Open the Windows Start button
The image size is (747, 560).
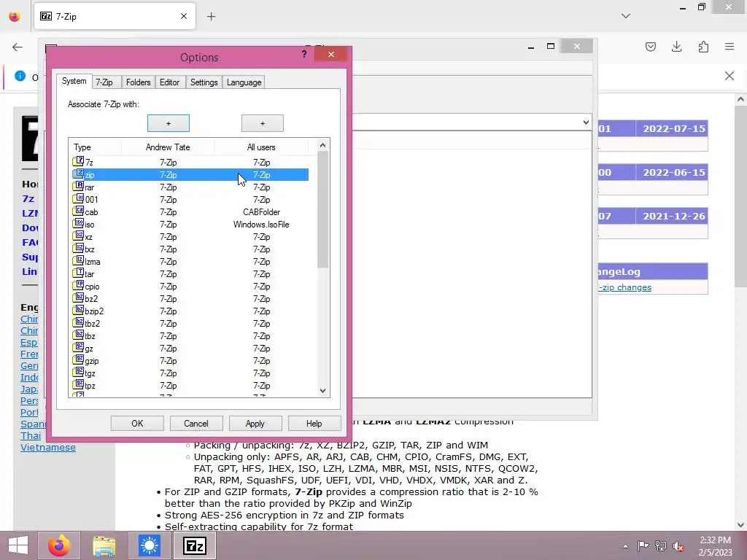(x=18, y=545)
